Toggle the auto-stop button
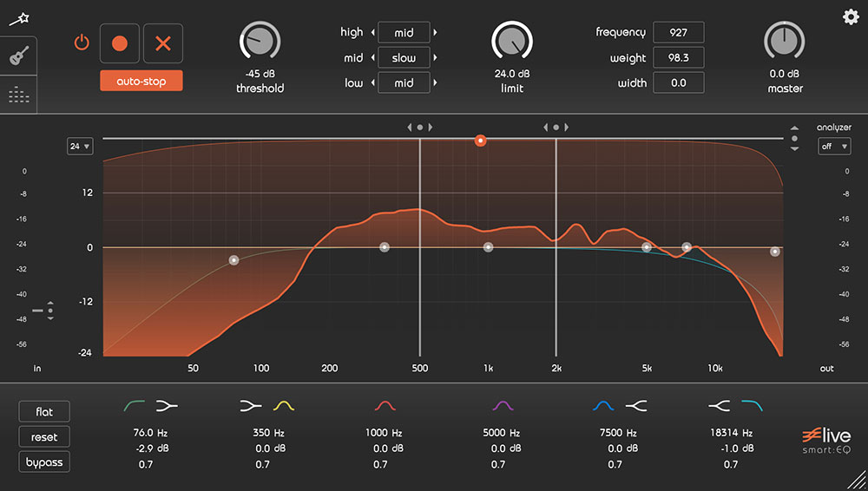Image resolution: width=868 pixels, height=491 pixels. click(x=141, y=82)
